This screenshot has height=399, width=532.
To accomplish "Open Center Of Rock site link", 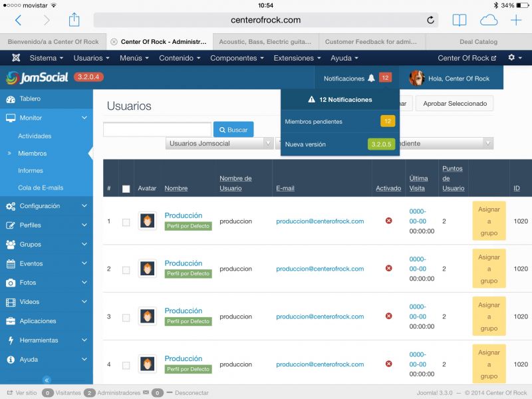I will click(x=467, y=58).
